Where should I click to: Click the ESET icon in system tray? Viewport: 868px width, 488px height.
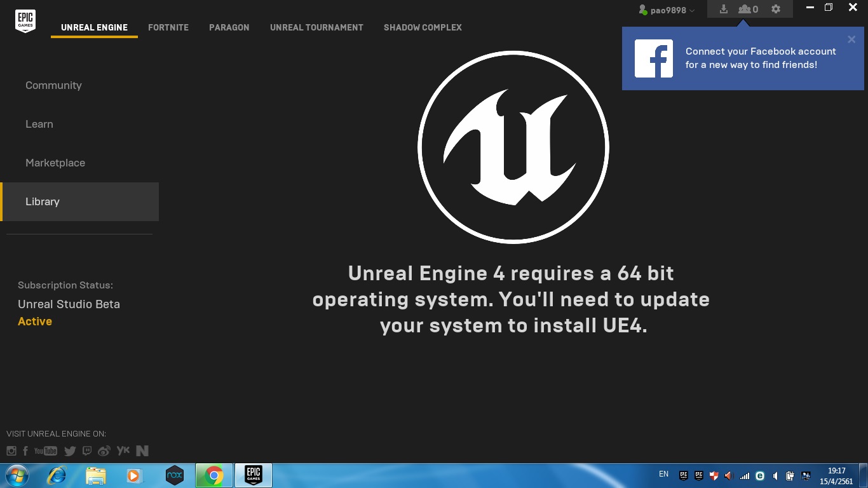pos(759,476)
